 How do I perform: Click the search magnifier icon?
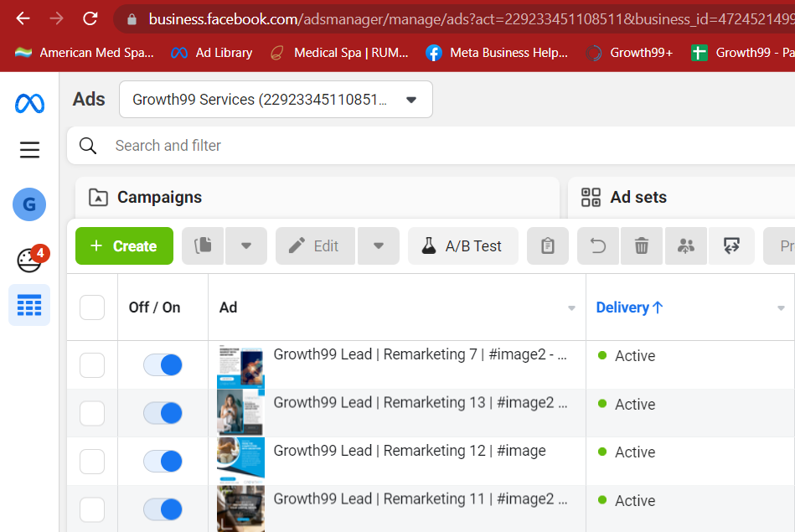pyautogui.click(x=88, y=146)
